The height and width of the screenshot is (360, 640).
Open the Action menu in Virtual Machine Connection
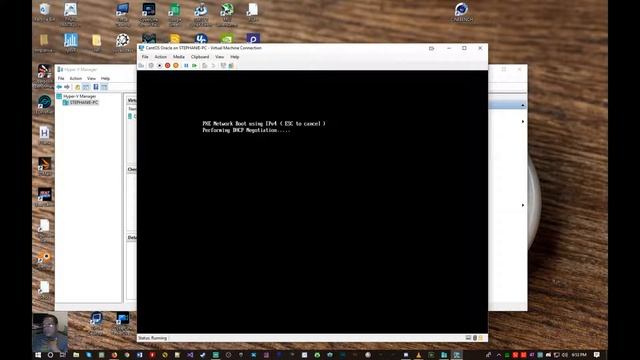pyautogui.click(x=160, y=57)
